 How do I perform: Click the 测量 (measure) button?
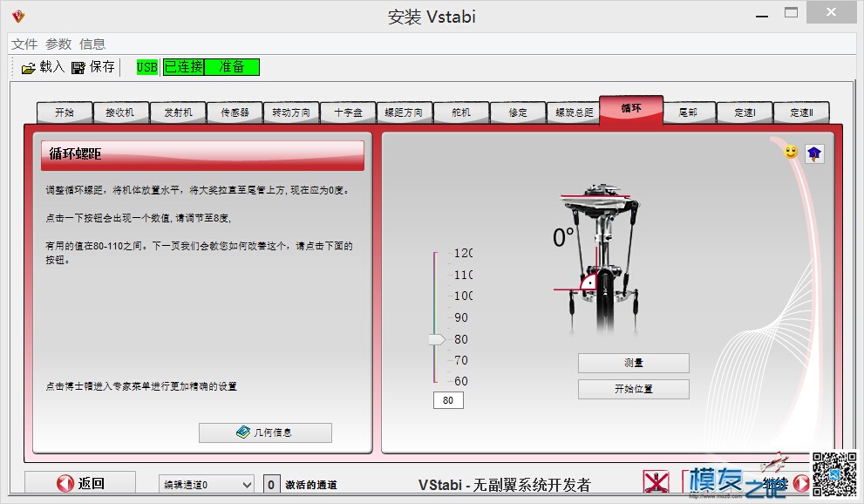pos(634,363)
